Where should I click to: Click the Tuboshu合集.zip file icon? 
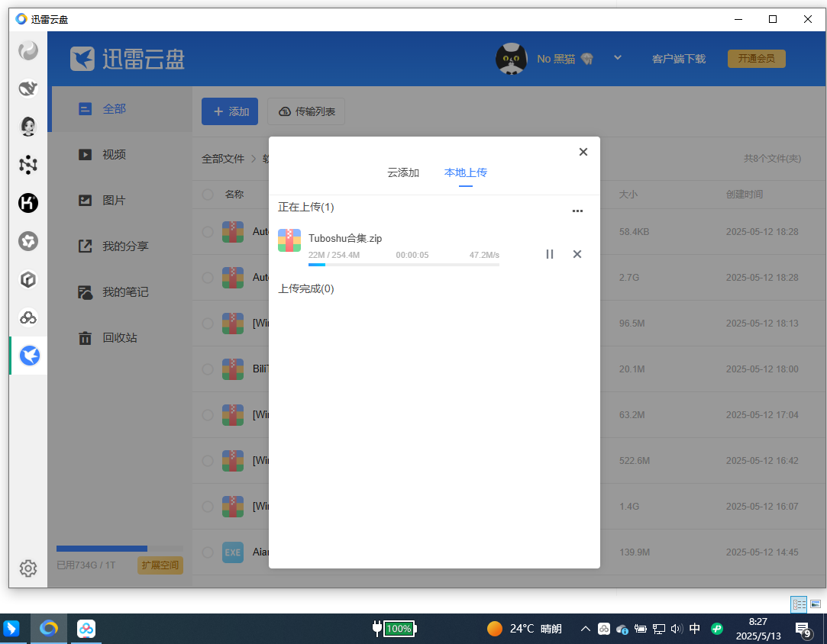(x=289, y=240)
